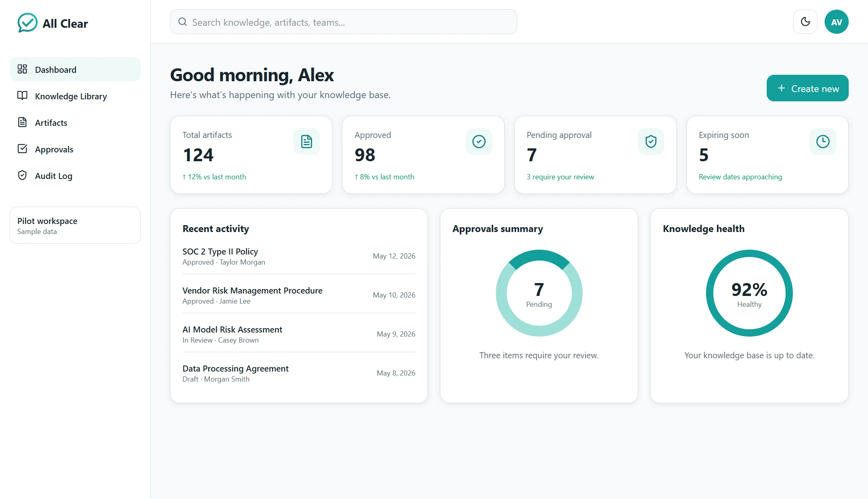Toggle dark mode with the moon button
This screenshot has height=499, width=868.
click(805, 22)
